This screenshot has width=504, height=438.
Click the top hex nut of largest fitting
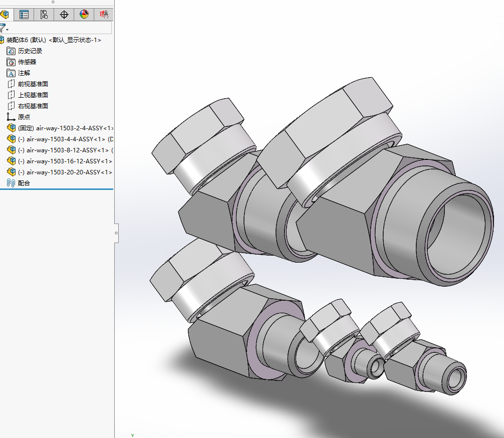coord(325,129)
